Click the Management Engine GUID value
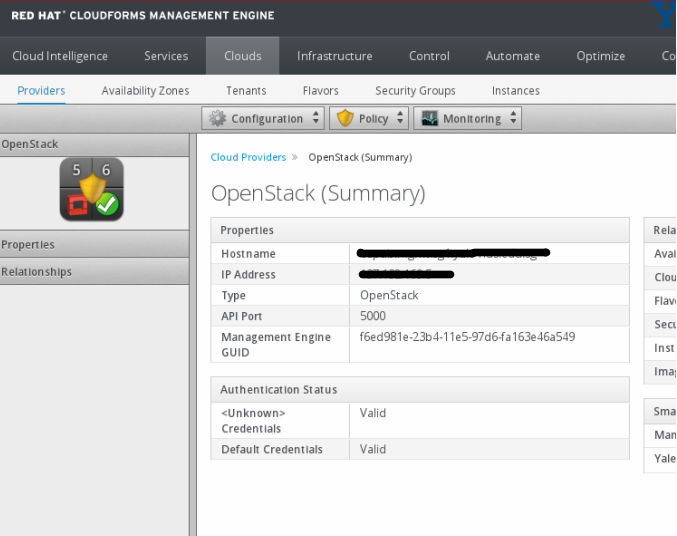Screen dimensions: 677x536 [x=467, y=336]
